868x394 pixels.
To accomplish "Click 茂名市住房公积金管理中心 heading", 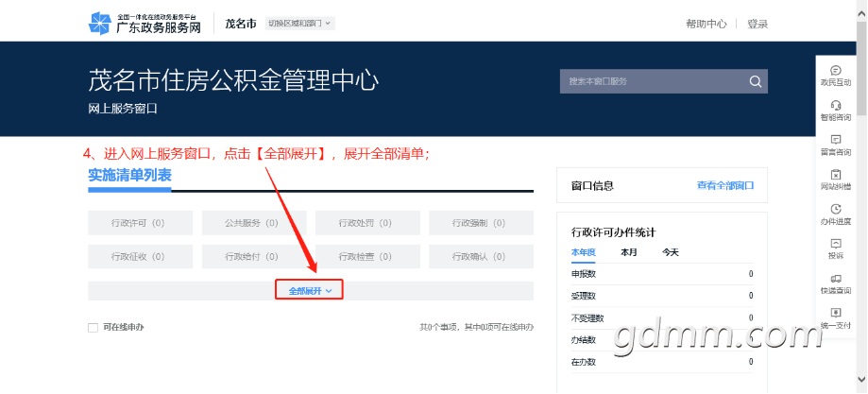I will click(233, 80).
